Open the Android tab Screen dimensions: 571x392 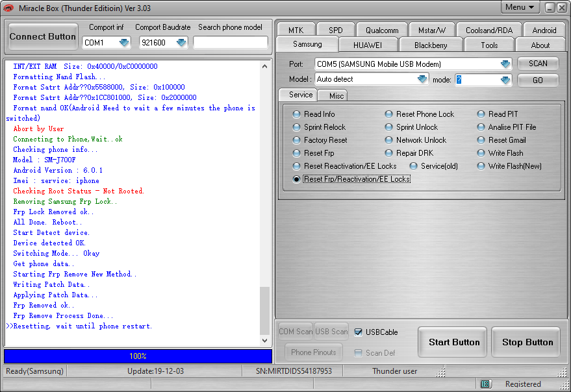544,31
